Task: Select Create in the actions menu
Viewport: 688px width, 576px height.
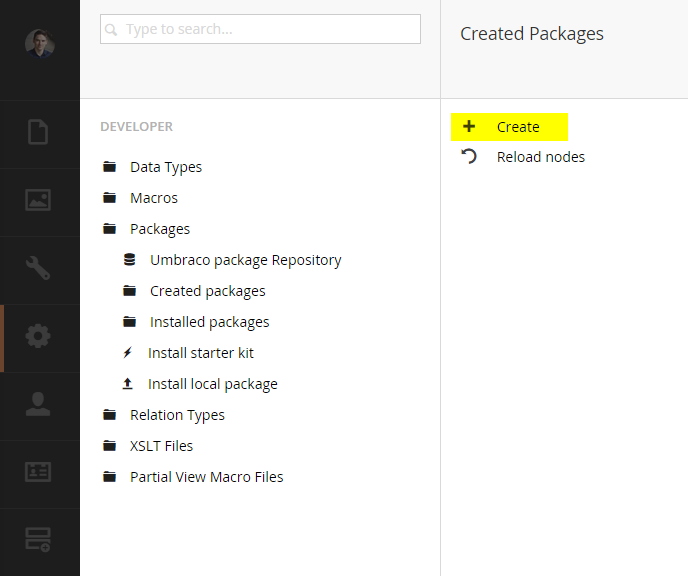Action: (x=518, y=127)
